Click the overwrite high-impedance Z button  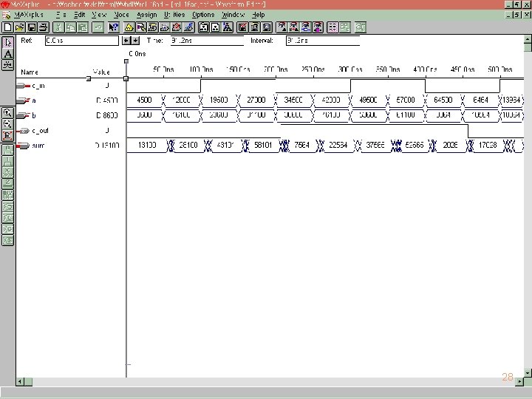tap(8, 183)
